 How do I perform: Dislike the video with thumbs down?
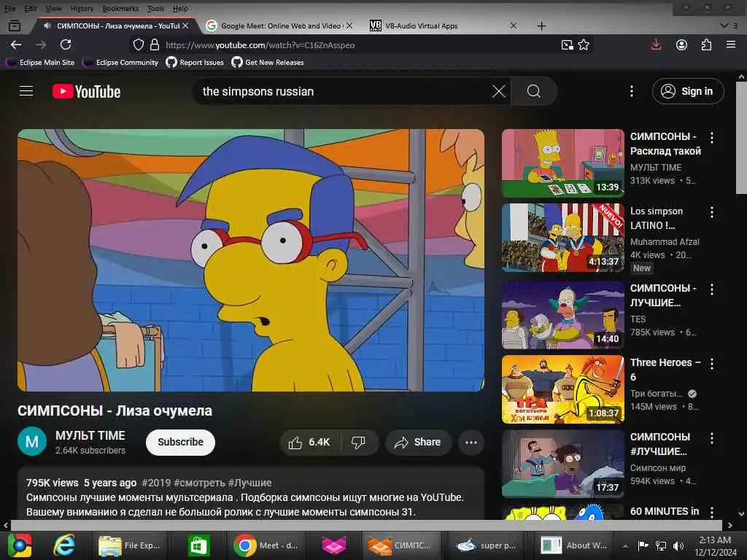pyautogui.click(x=359, y=443)
